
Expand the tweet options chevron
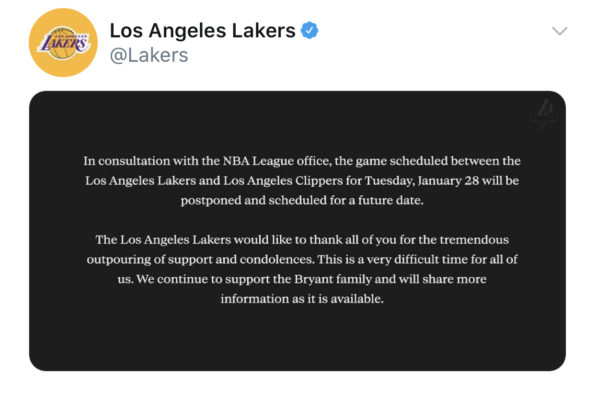click(x=559, y=31)
